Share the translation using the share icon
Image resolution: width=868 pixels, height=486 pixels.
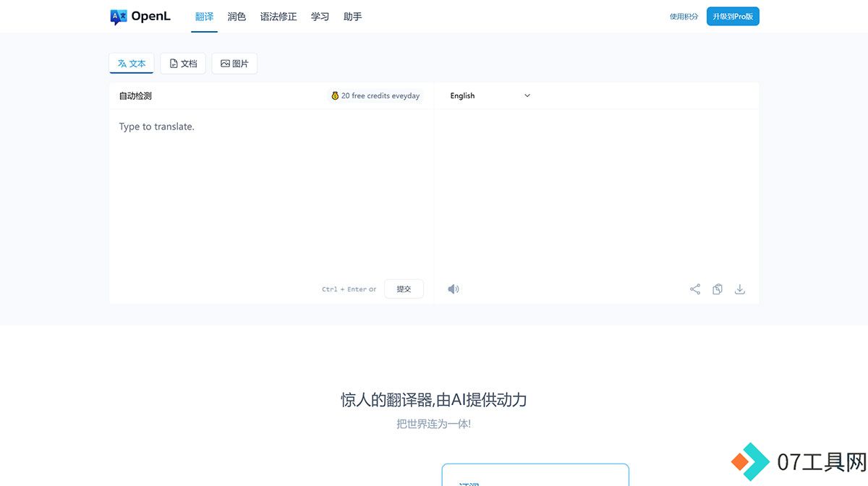coord(695,289)
